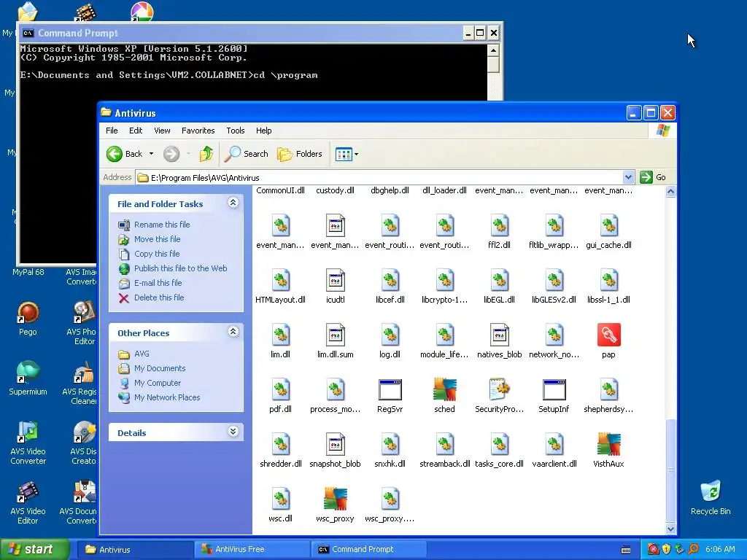747x560 pixels.
Task: Expand the address bar dropdown arrow
Action: coord(628,177)
